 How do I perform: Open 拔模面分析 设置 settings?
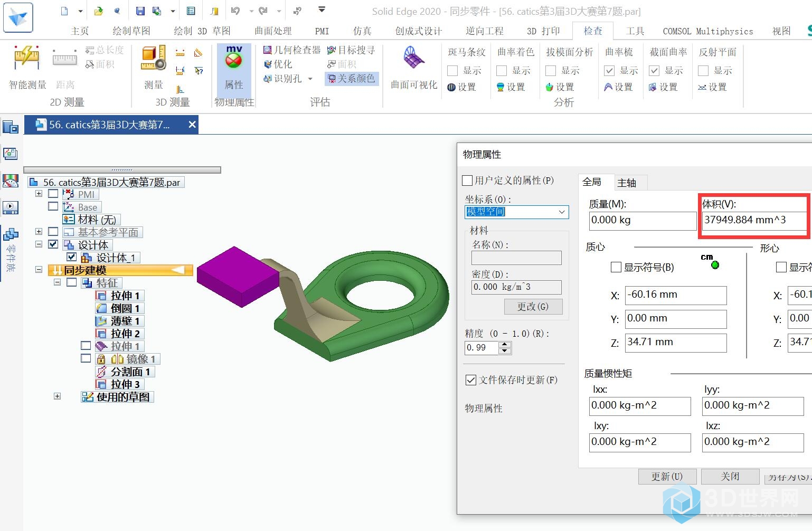[560, 87]
